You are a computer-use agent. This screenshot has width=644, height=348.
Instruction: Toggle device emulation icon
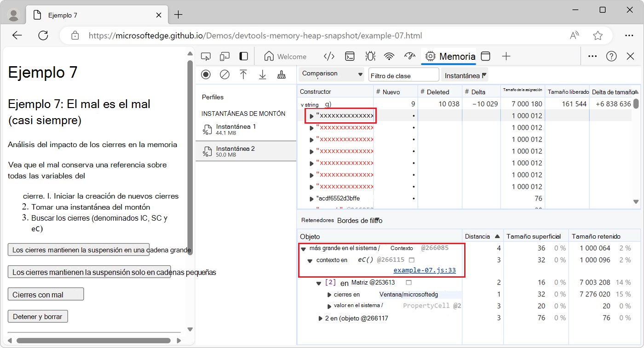pyautogui.click(x=224, y=57)
